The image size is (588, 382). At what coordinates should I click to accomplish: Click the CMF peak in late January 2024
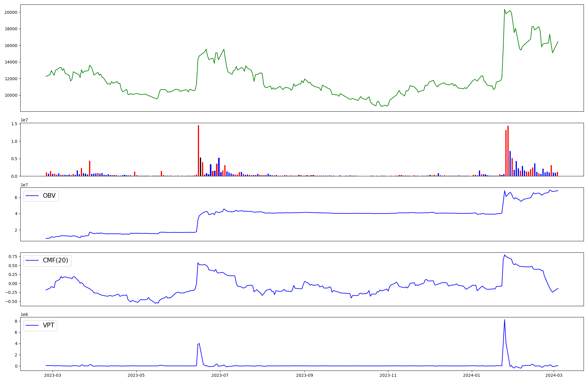(505, 255)
